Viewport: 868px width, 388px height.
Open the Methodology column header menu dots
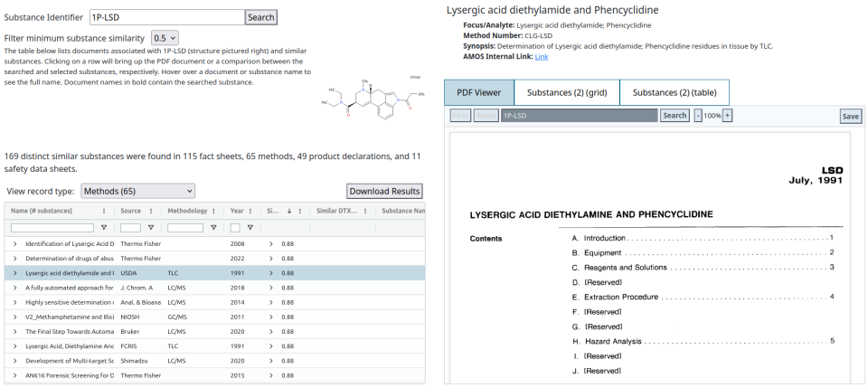point(215,211)
